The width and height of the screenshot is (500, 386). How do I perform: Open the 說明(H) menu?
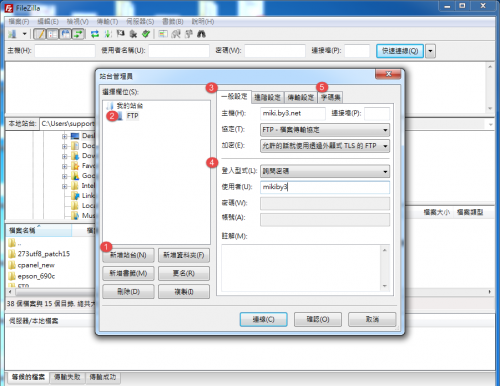tap(203, 22)
